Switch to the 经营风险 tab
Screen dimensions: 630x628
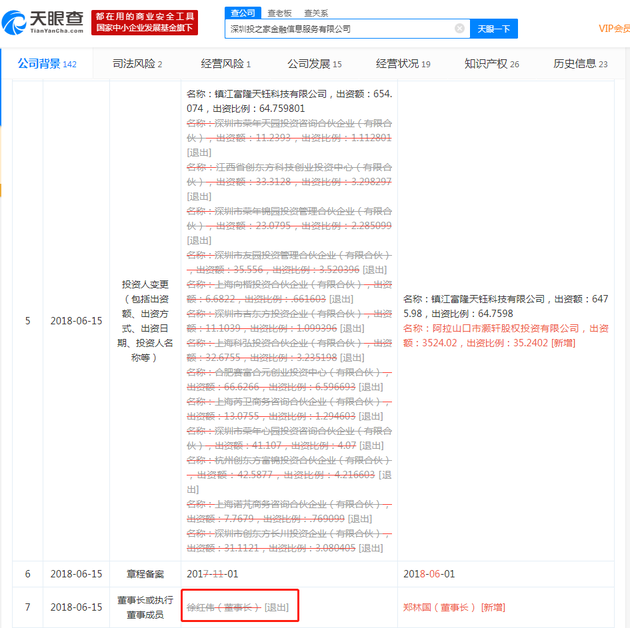click(x=225, y=63)
